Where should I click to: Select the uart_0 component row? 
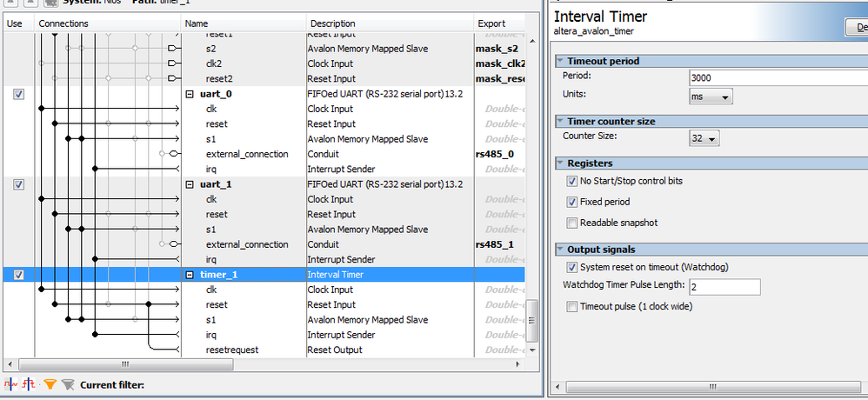pyautogui.click(x=264, y=94)
